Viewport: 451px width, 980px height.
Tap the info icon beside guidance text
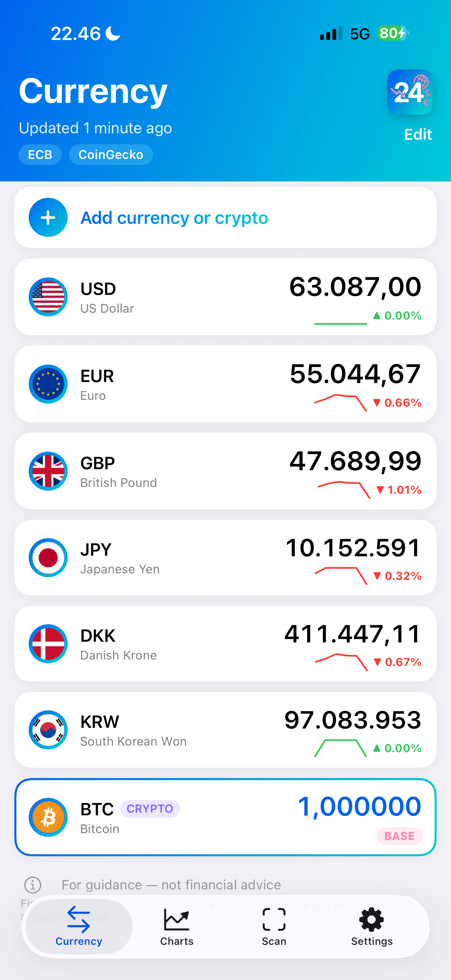coord(33,885)
